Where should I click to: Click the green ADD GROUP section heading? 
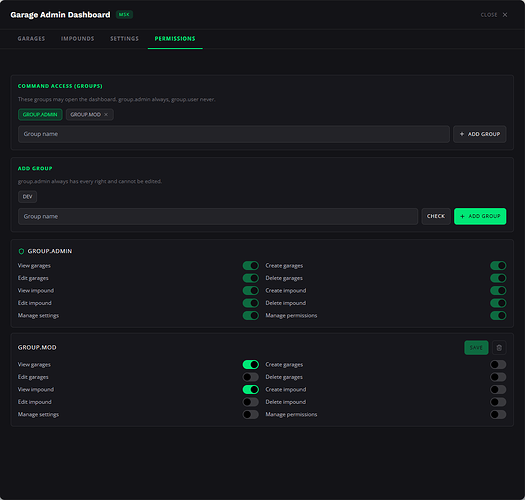pyautogui.click(x=35, y=168)
